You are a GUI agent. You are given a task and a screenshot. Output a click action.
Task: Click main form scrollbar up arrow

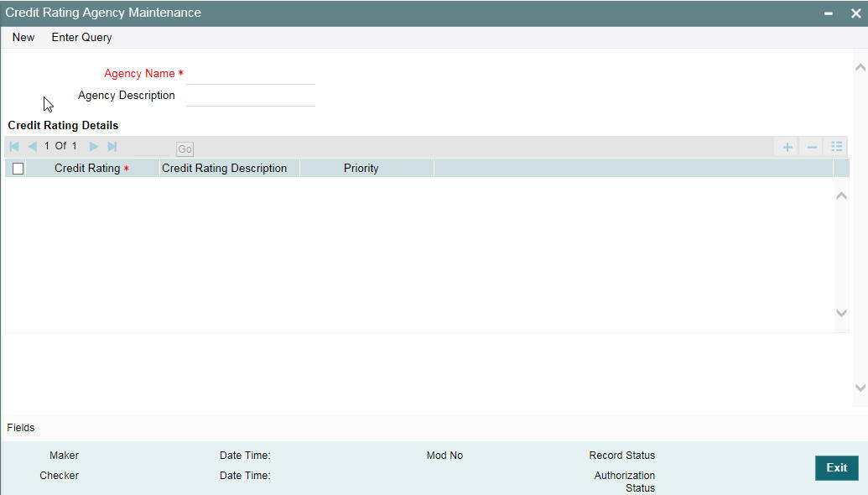pos(860,68)
